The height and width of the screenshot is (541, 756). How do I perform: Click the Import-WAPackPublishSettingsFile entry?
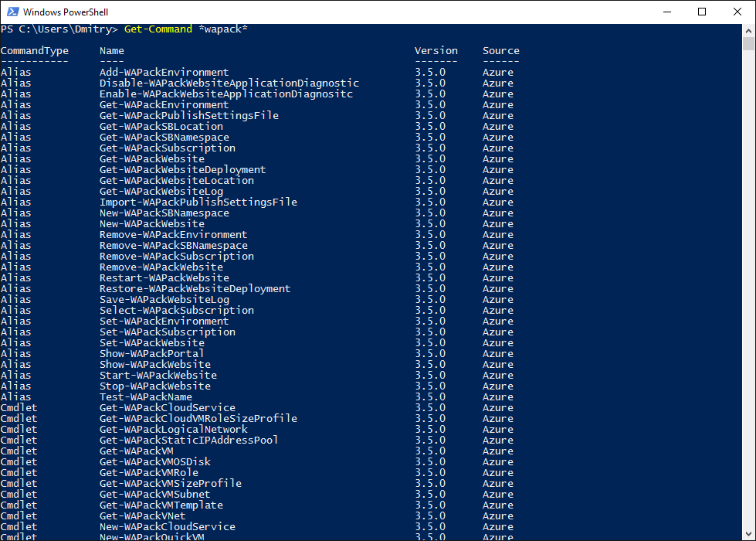198,202
